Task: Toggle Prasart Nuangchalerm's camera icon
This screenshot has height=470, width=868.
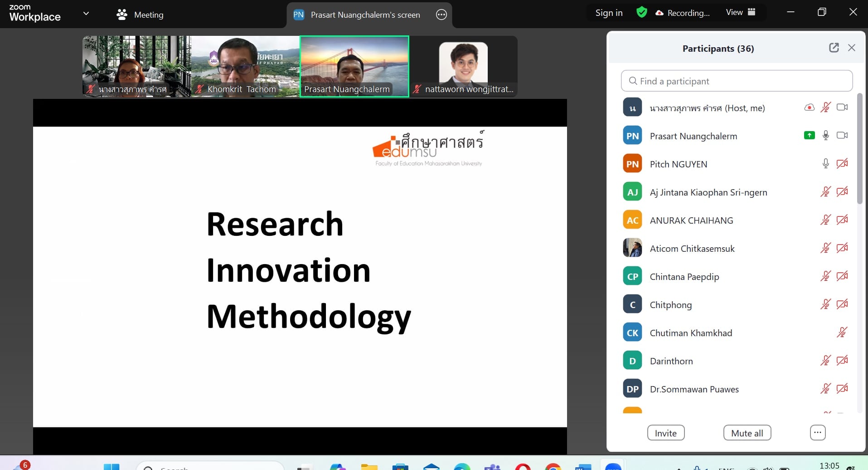Action: tap(842, 136)
